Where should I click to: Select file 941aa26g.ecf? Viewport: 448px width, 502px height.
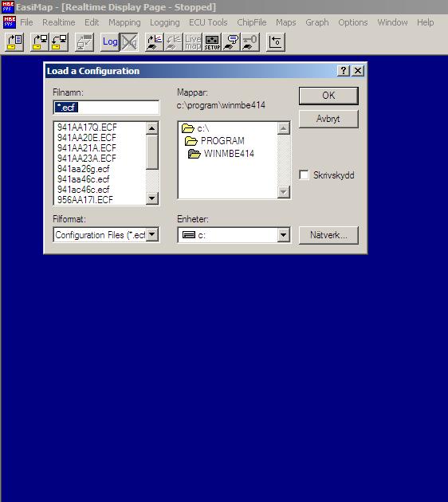click(x=83, y=169)
